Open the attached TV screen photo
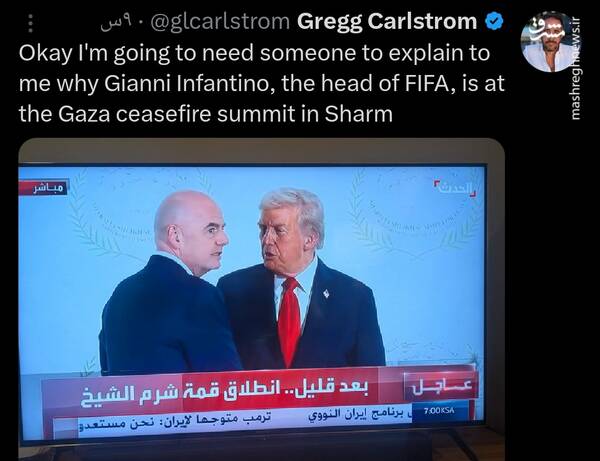 click(261, 299)
